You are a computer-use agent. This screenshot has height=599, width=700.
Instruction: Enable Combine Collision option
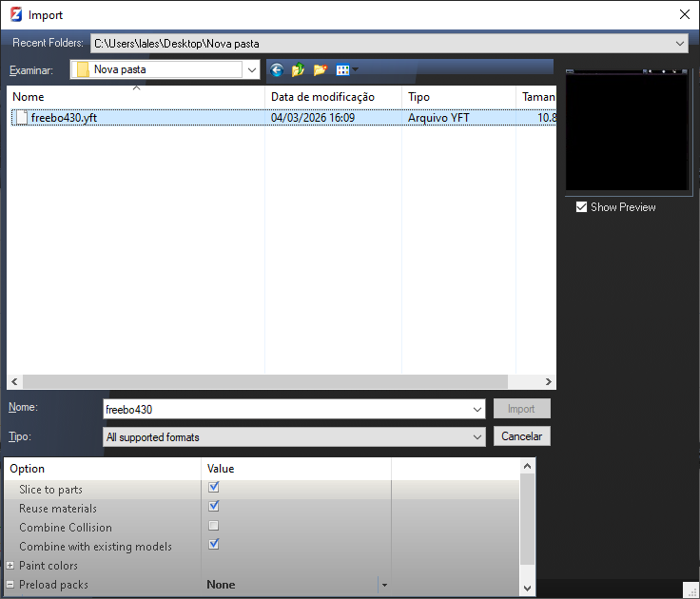214,526
